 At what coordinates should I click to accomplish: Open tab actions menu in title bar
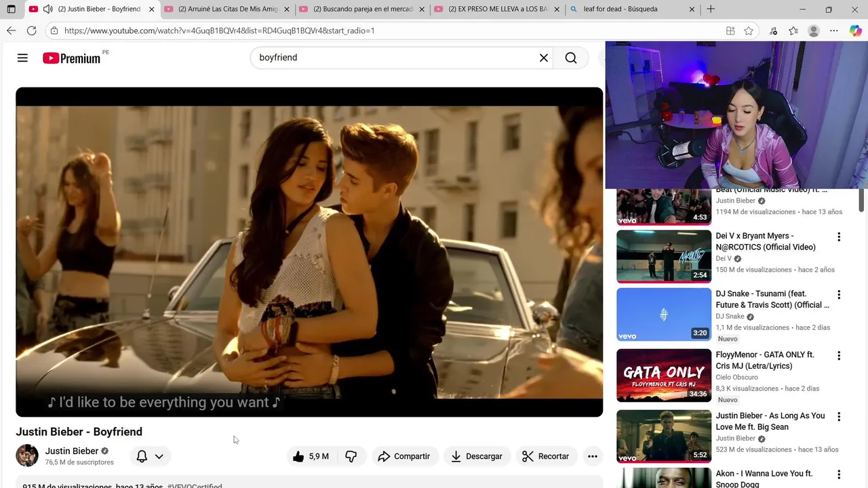point(11,9)
